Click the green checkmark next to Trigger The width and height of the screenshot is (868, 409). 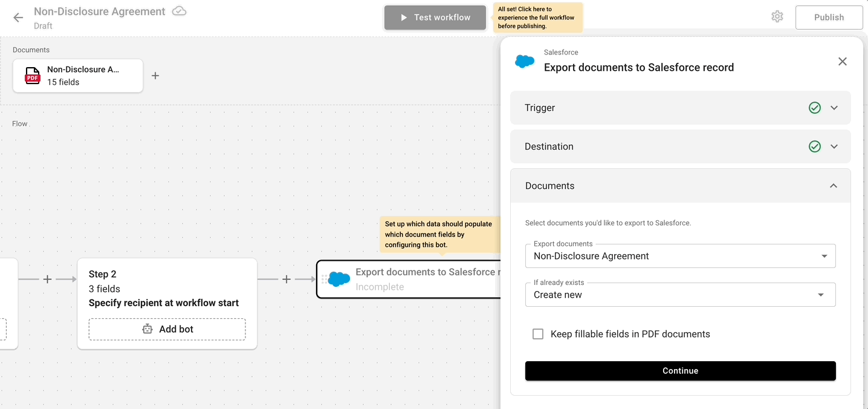point(814,107)
